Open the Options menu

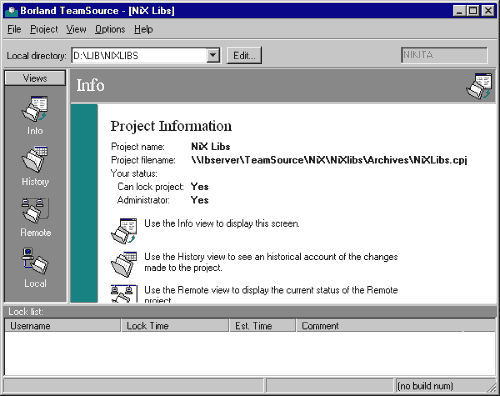(x=110, y=29)
